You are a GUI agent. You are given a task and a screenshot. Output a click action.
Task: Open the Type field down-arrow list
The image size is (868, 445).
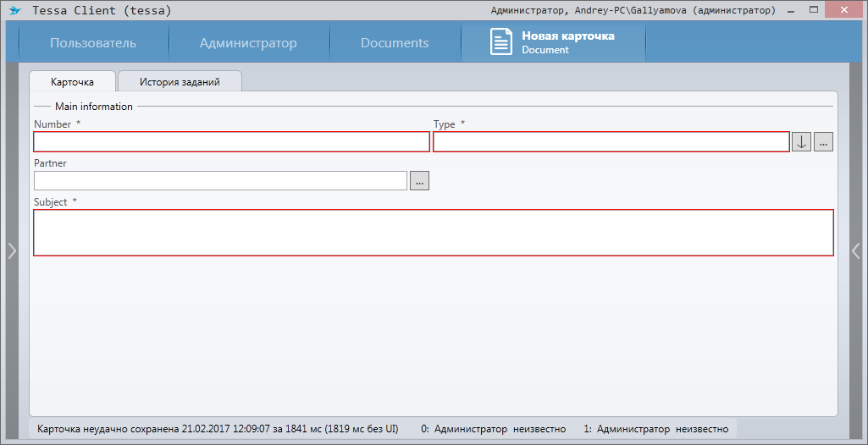[801, 142]
